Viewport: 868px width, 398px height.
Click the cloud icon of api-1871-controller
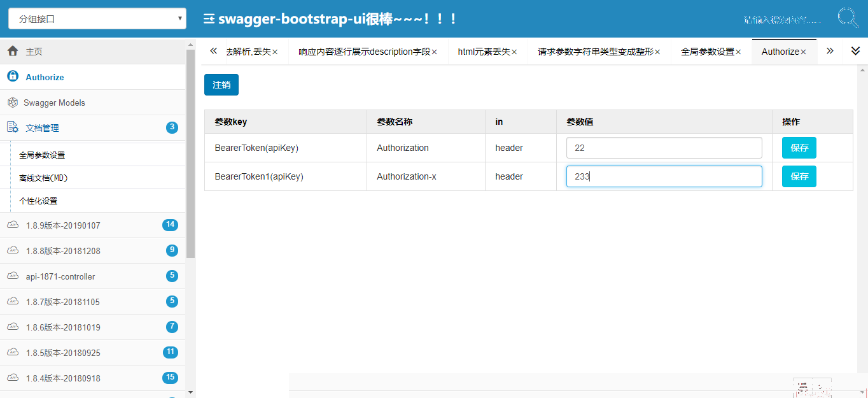13,276
